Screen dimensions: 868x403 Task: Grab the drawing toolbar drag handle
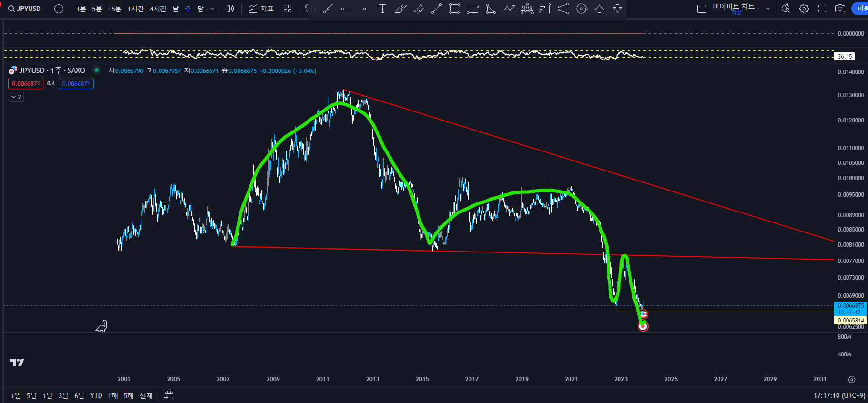[313, 9]
